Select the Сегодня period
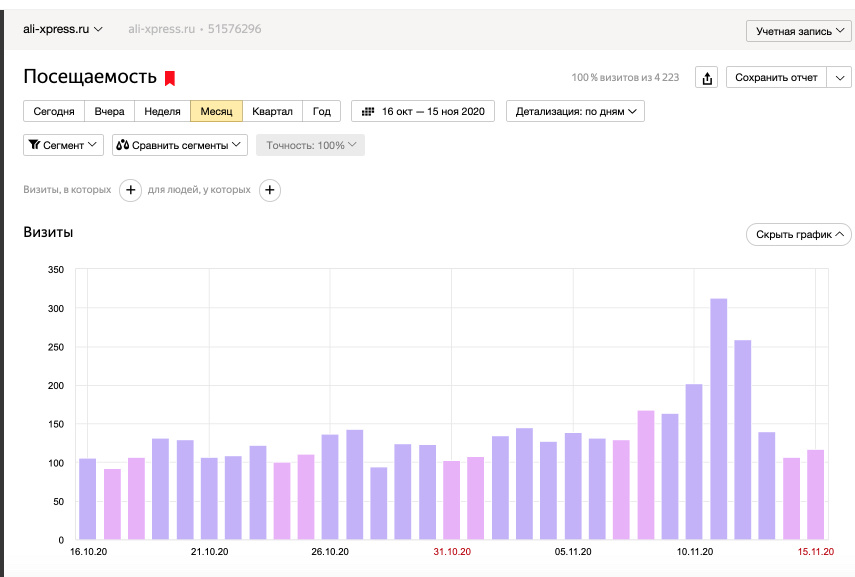Image resolution: width=855 pixels, height=577 pixels. pyautogui.click(x=53, y=112)
